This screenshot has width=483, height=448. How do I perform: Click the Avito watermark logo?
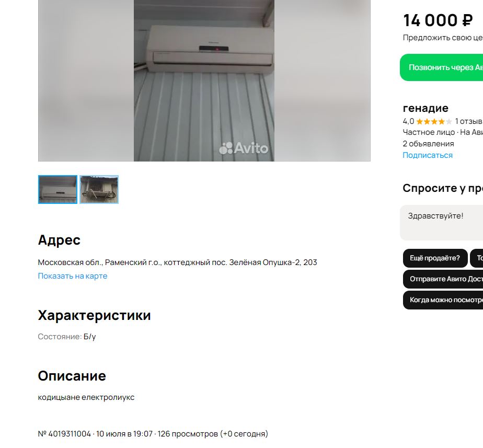[x=244, y=148]
